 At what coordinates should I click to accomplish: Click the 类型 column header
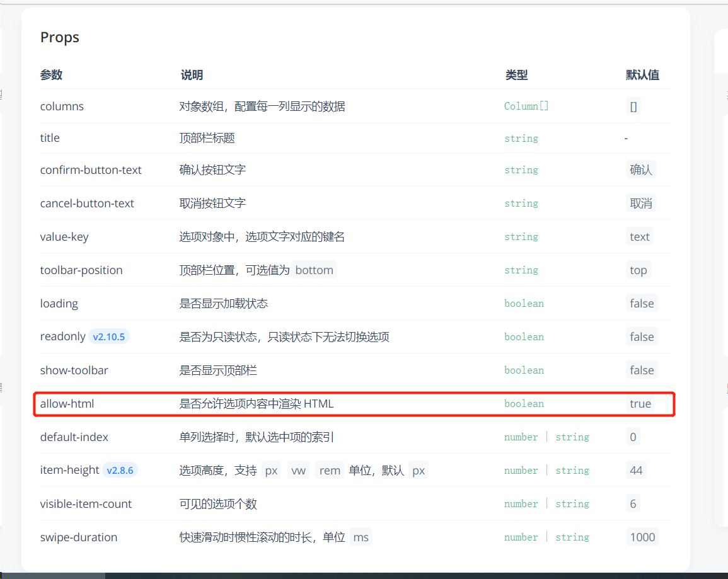coord(516,75)
